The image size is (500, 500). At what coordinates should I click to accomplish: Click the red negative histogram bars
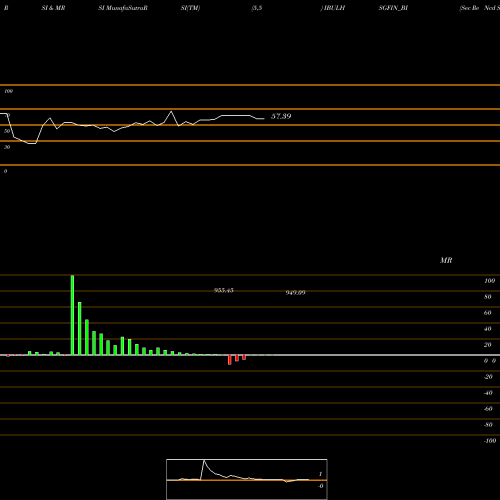point(237,359)
